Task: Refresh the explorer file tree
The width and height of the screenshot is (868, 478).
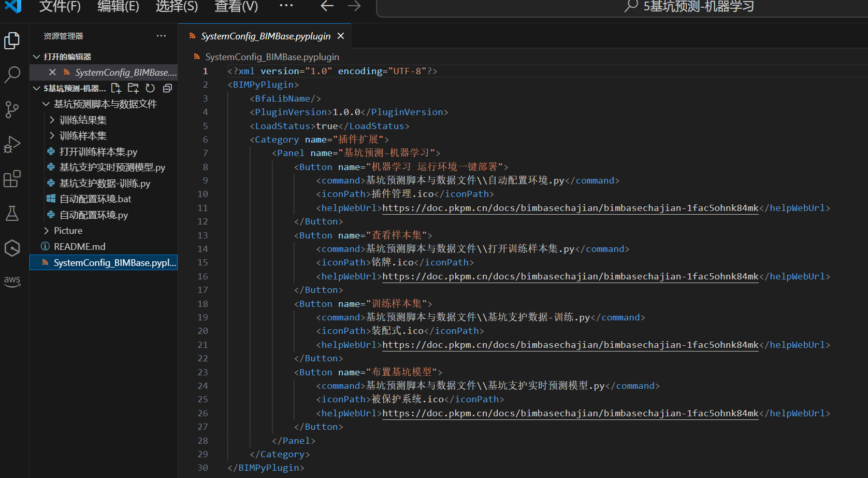Action: coord(150,88)
